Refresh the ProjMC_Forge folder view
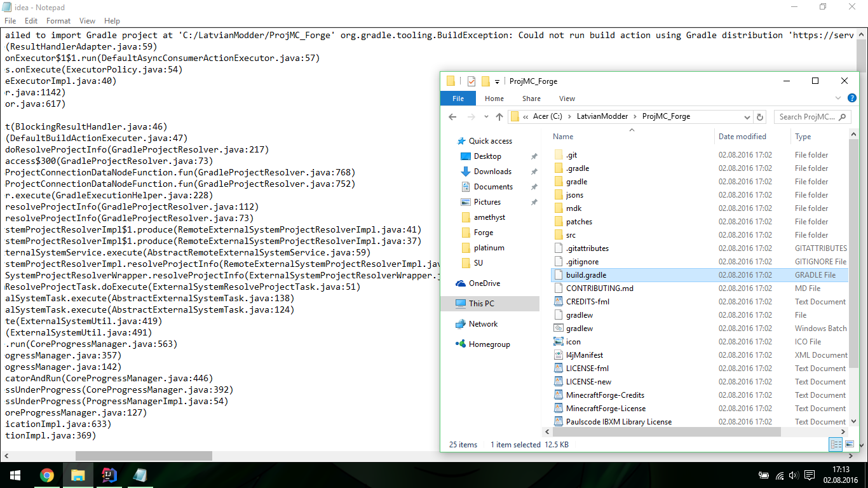Image resolution: width=868 pixels, height=488 pixels. click(760, 117)
